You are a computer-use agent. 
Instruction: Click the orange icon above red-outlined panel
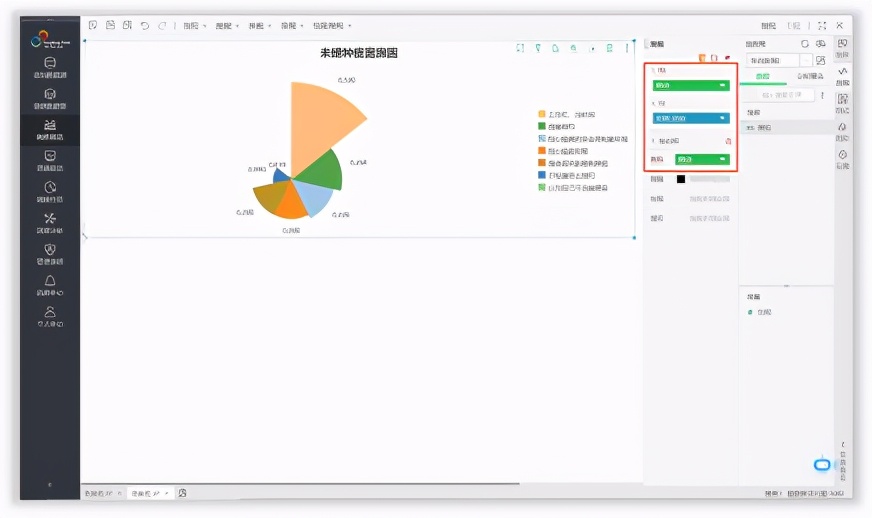702,57
